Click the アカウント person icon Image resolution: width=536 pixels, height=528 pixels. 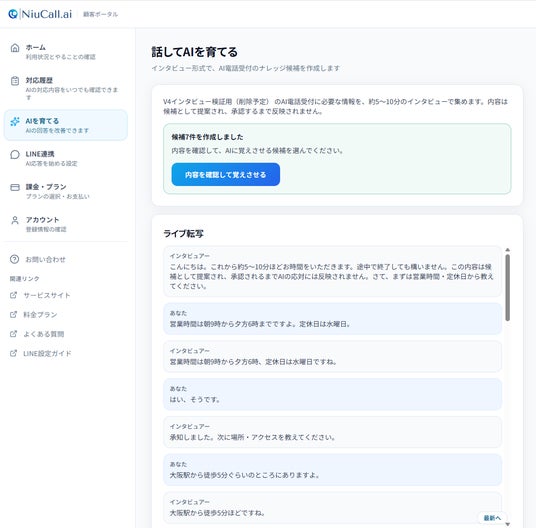click(15, 220)
